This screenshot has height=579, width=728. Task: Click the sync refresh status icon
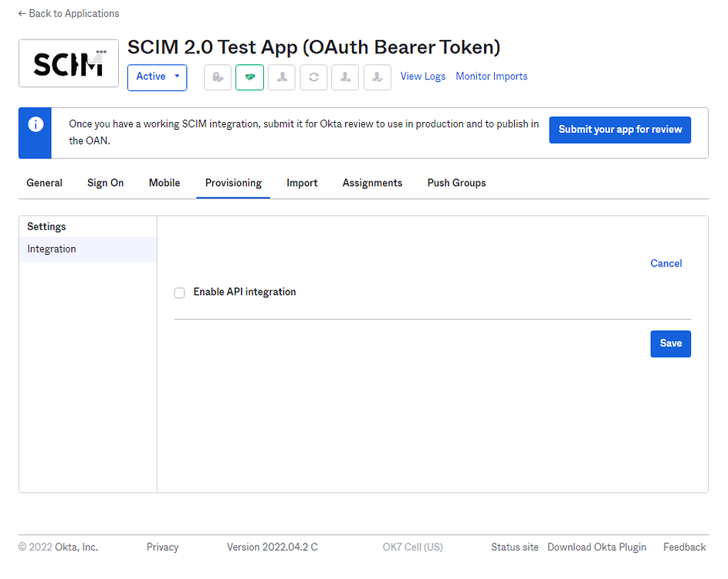coord(313,77)
